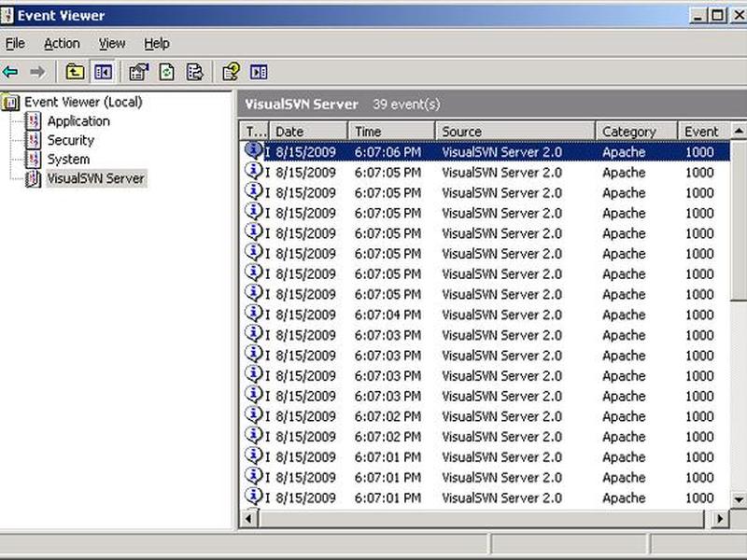Minimize the Event Viewer window
Image resolution: width=747 pixels, height=560 pixels.
pyautogui.click(x=698, y=15)
